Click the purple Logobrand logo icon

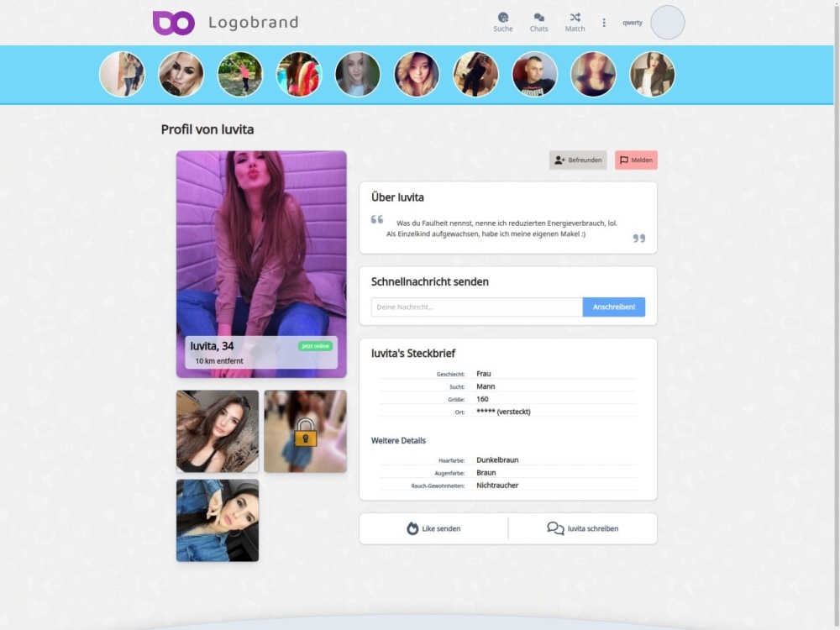tap(174, 23)
